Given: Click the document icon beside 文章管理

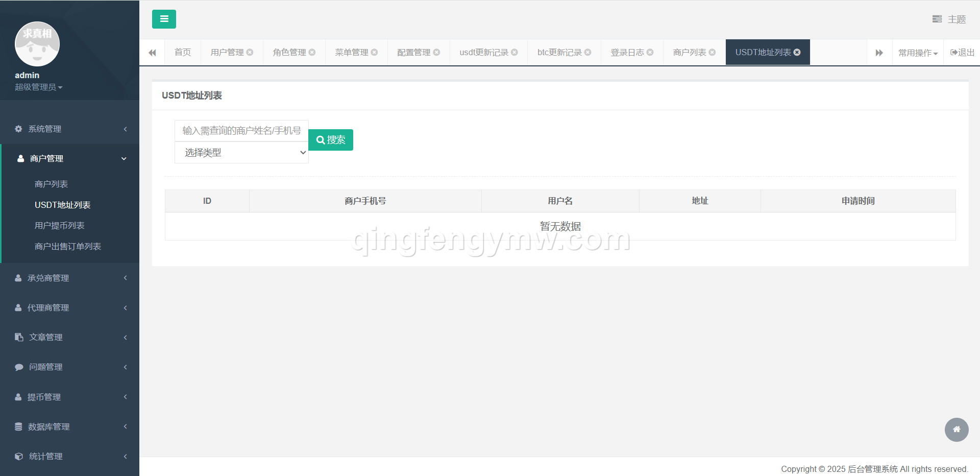Looking at the screenshot, I should tap(19, 337).
